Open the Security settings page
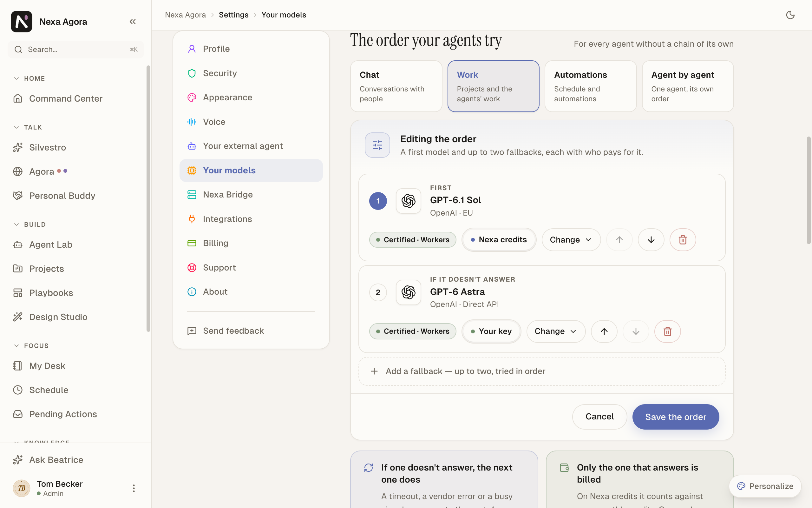Image resolution: width=812 pixels, height=508 pixels. pos(251,73)
